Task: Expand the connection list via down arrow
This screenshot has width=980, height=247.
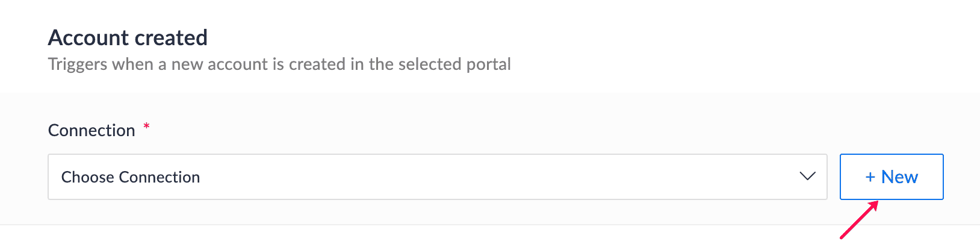Action: tap(807, 177)
